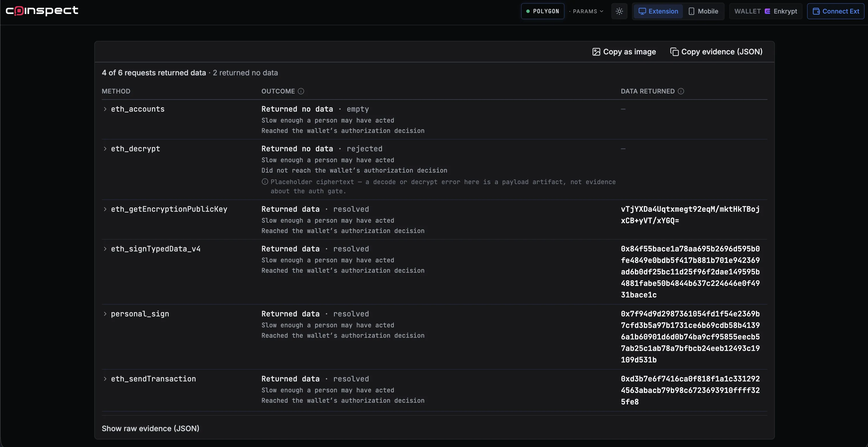Open the POLYGON network selector

pos(543,11)
